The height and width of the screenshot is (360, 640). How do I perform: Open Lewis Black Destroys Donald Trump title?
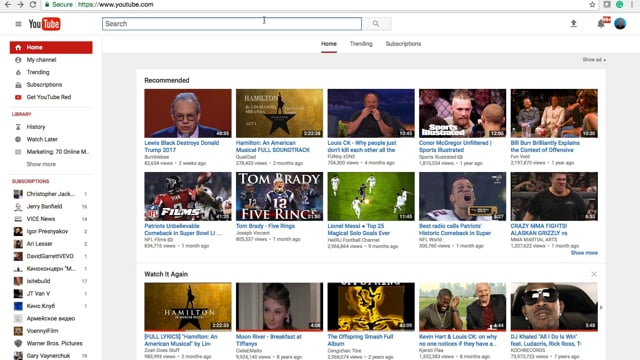pyautogui.click(x=182, y=147)
